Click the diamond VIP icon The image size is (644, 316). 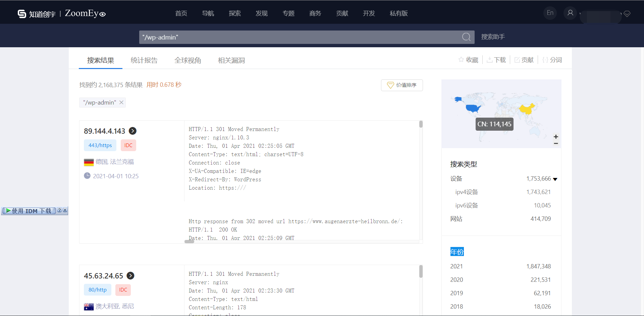[627, 14]
